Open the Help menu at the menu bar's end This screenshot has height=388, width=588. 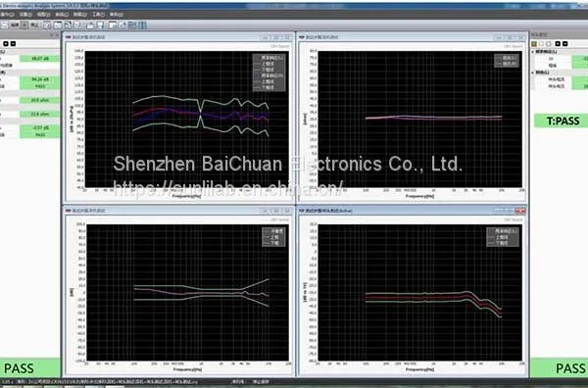tap(117, 15)
